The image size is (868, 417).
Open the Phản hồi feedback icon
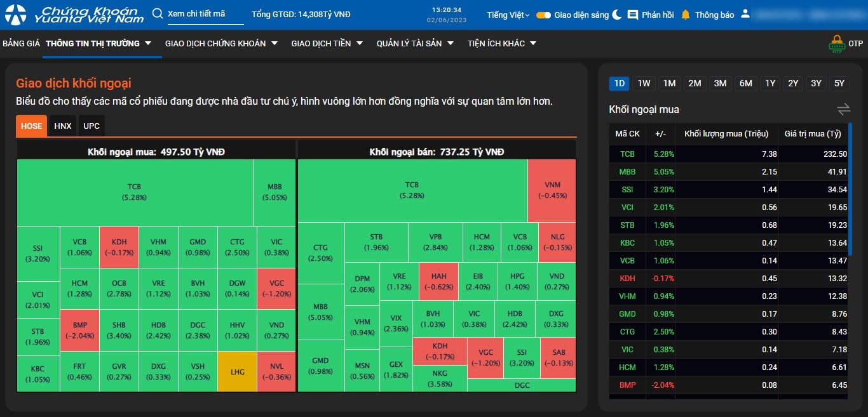[x=633, y=15]
